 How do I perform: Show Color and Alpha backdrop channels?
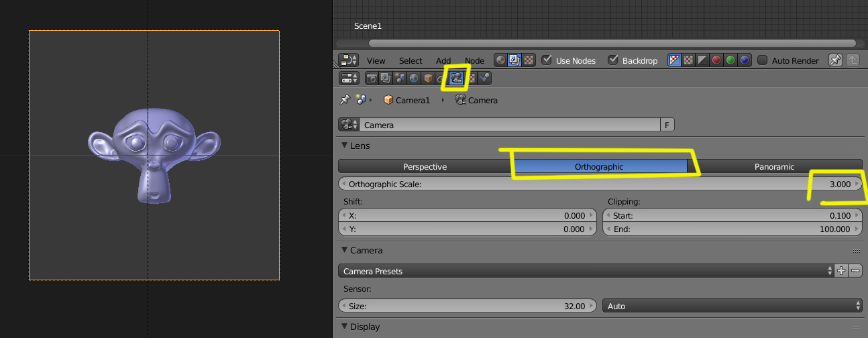[x=675, y=60]
